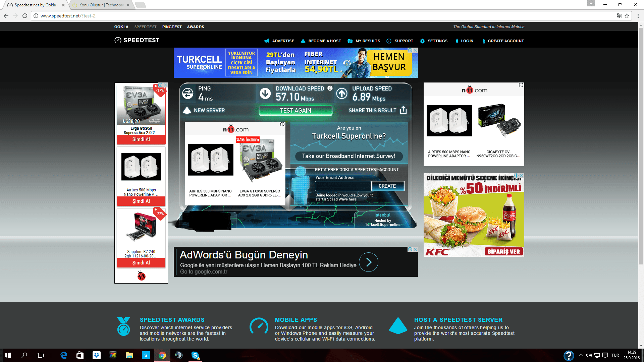Click the MY RESULTS camera icon
644x362 pixels.
coord(350,41)
